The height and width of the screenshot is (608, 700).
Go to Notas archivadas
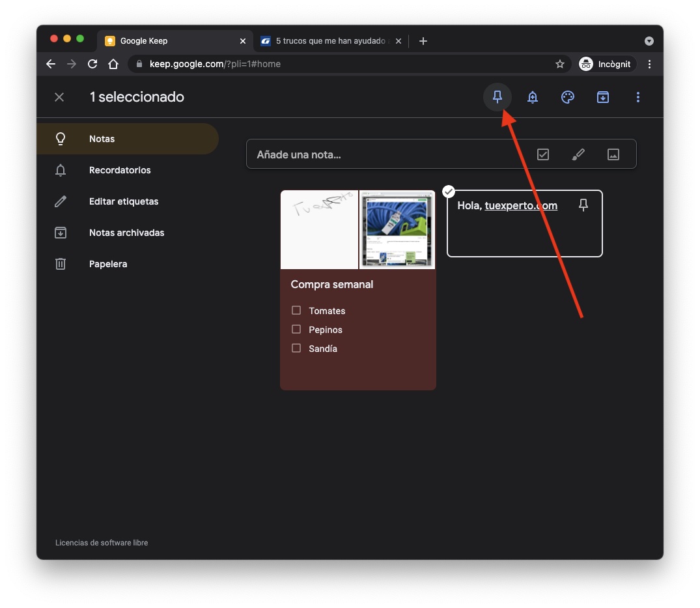126,233
